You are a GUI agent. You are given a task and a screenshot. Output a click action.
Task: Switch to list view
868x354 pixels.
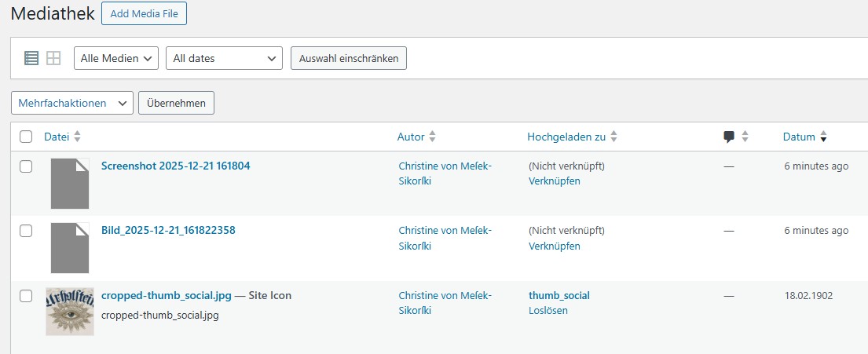[x=31, y=58]
